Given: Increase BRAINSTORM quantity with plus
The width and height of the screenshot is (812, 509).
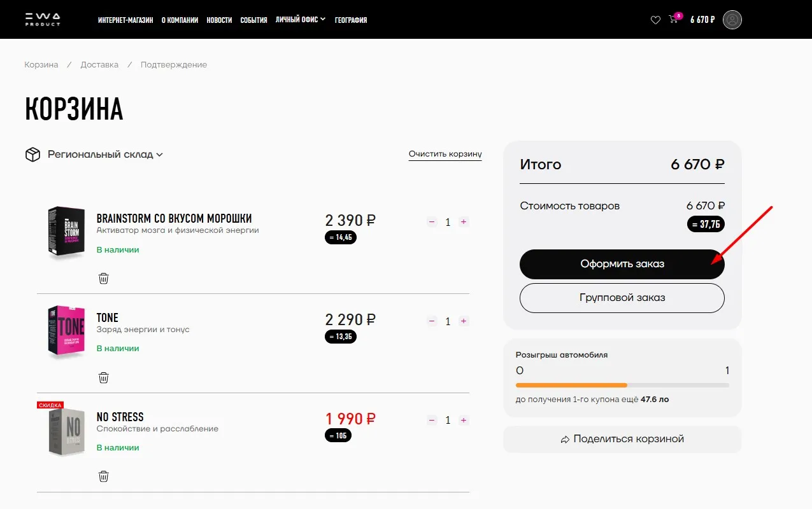Looking at the screenshot, I should coord(464,222).
